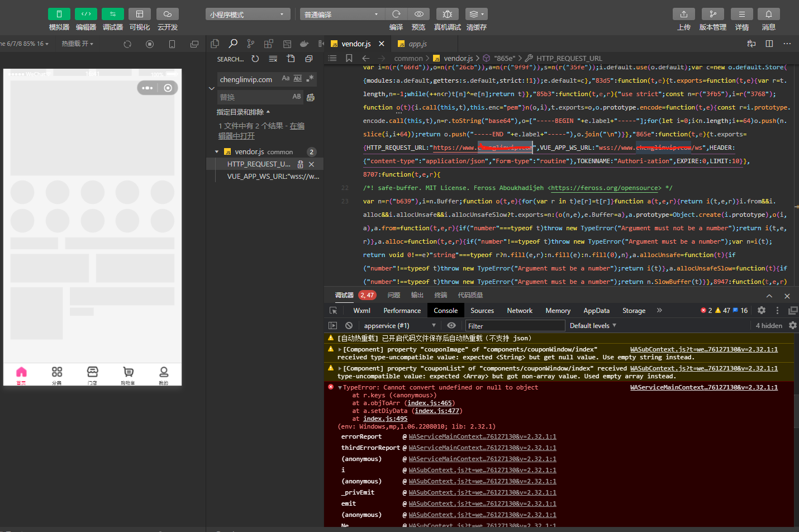Open the Source Control branch icon
The height and width of the screenshot is (532, 799).
[x=251, y=44]
